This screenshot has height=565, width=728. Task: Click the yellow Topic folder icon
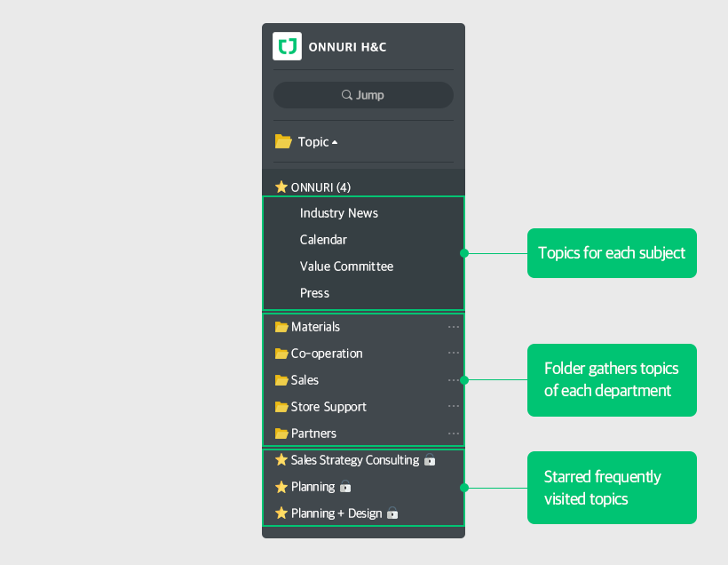[x=283, y=141]
